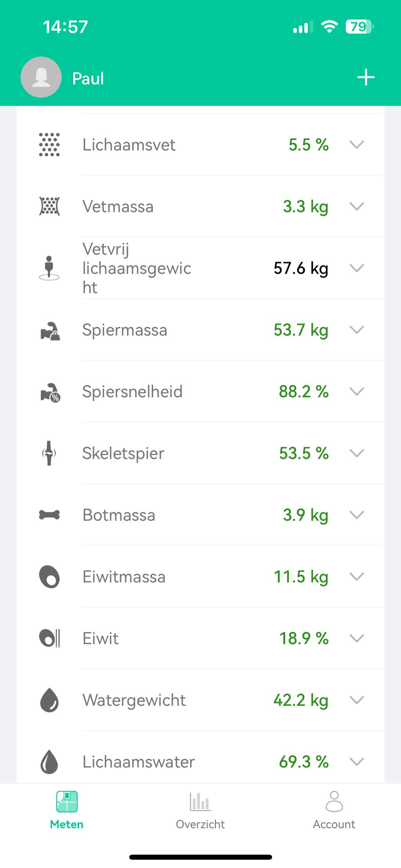
Task: Expand the Lichaamswater details chevron
Action: [356, 761]
